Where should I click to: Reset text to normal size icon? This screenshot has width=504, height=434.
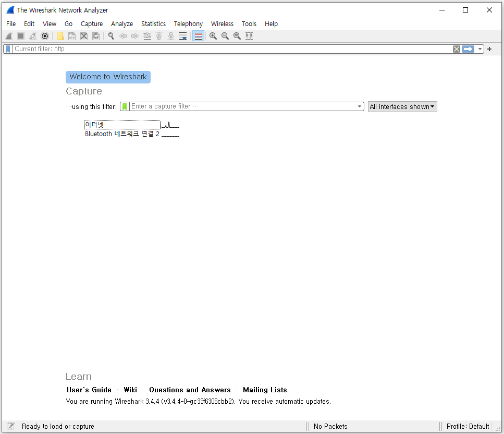tap(237, 36)
